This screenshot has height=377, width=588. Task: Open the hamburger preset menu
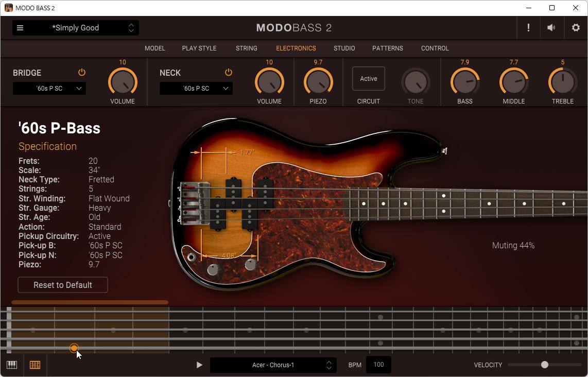pos(20,28)
